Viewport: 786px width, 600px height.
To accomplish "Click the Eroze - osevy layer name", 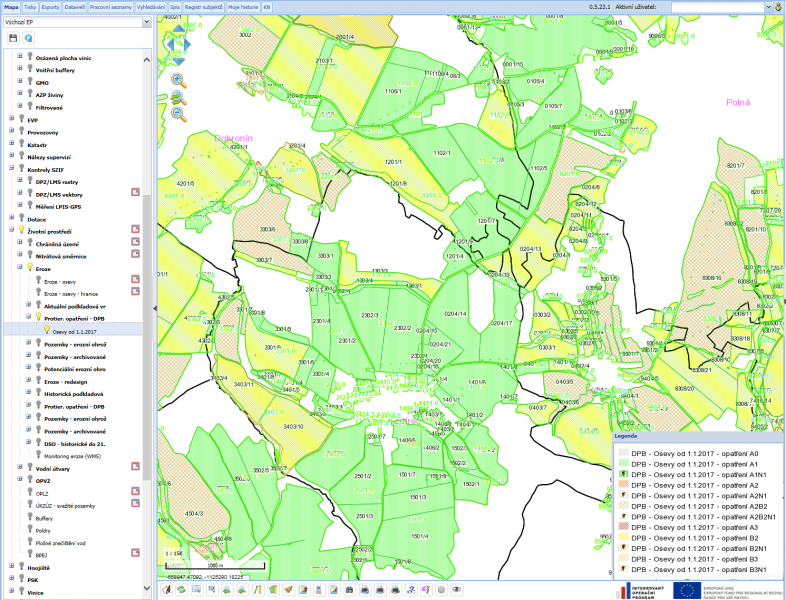I will click(x=62, y=281).
